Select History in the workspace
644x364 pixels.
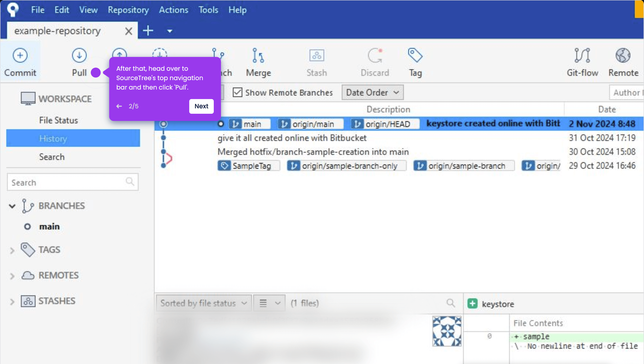click(73, 138)
